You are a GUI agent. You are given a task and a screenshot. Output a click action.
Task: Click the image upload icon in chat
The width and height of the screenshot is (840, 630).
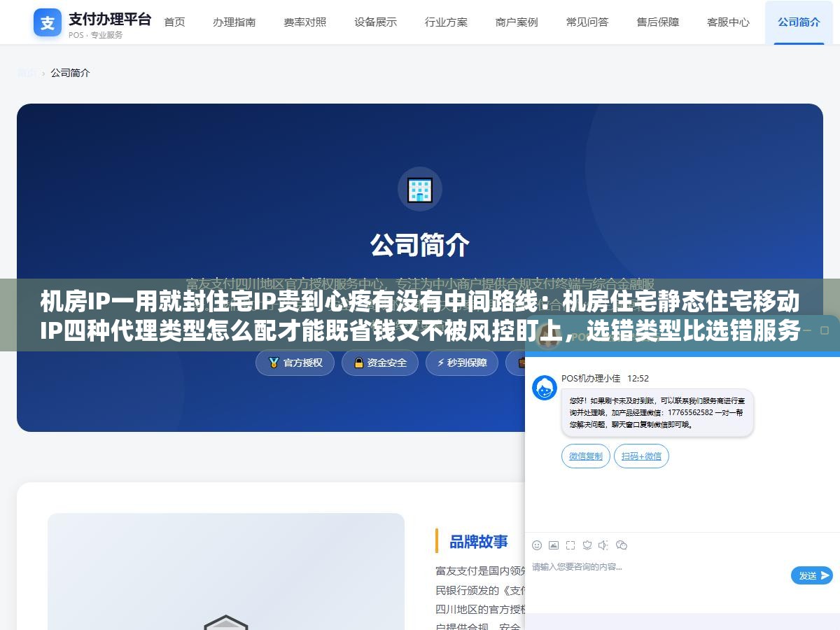point(554,545)
